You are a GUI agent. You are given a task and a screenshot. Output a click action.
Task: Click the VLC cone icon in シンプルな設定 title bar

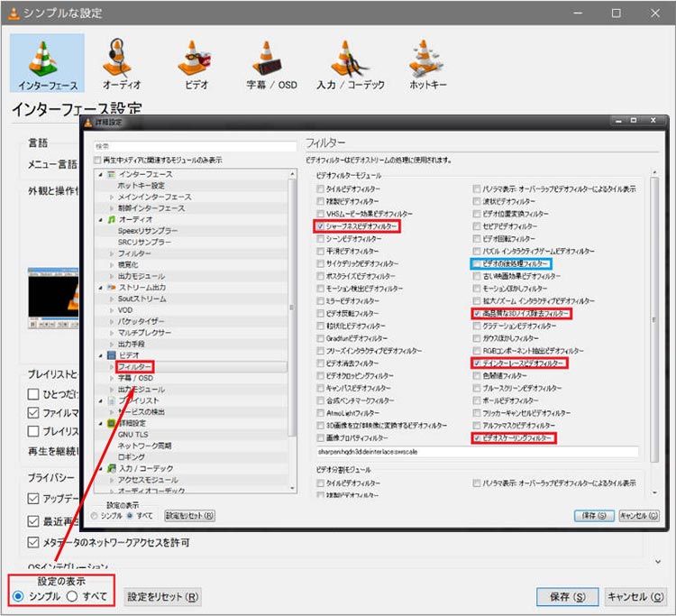(x=14, y=14)
